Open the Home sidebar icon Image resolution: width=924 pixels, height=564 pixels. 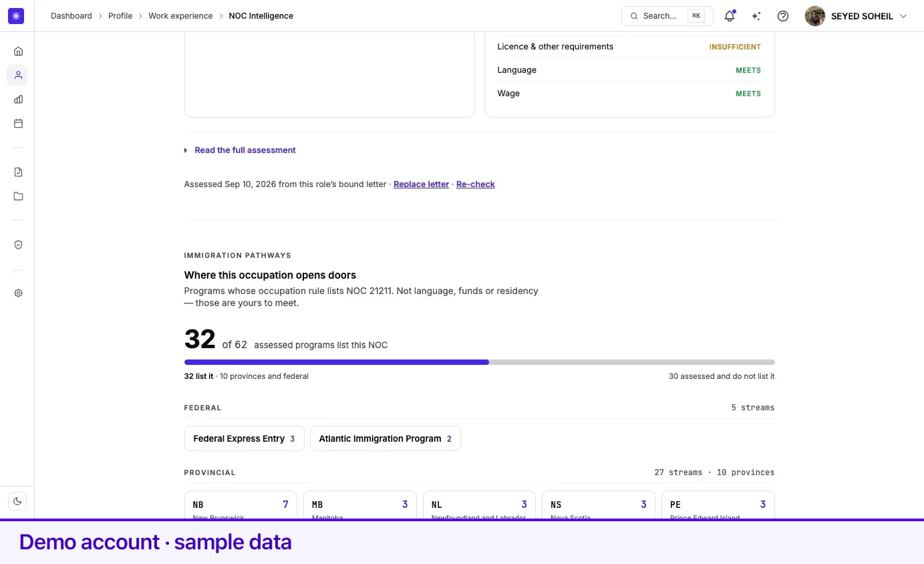[18, 51]
